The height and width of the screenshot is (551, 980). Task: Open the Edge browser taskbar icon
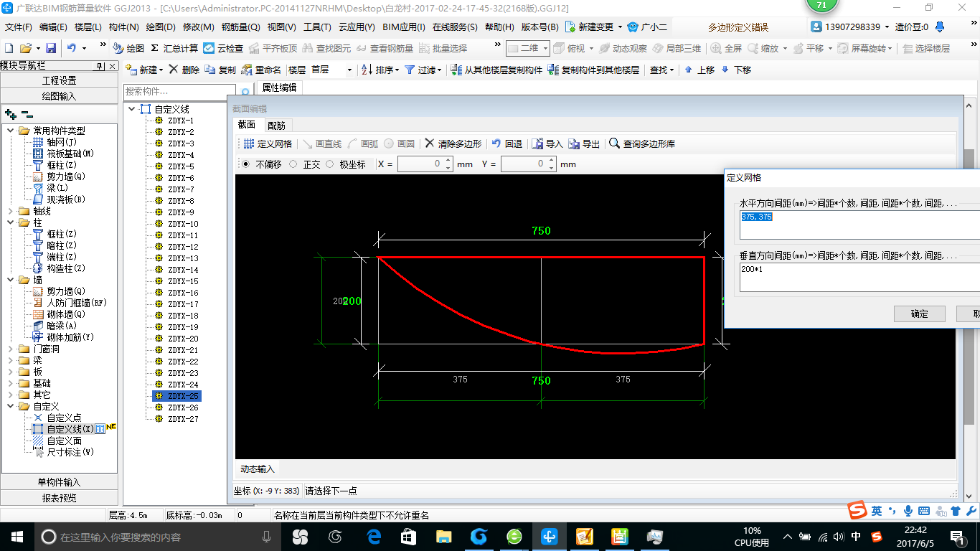374,537
